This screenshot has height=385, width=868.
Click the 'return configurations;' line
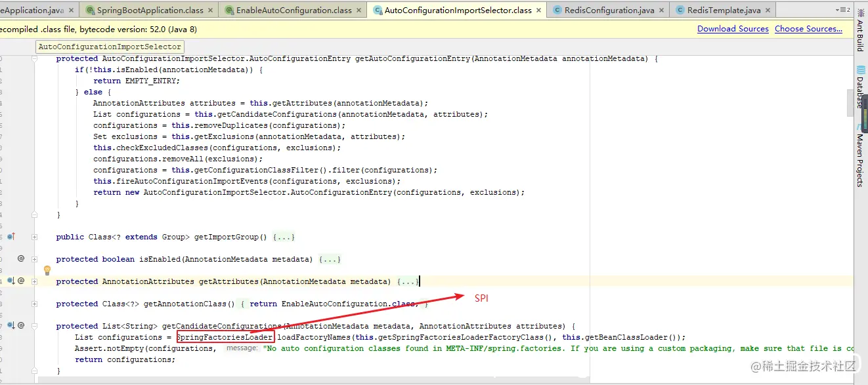tap(125, 359)
